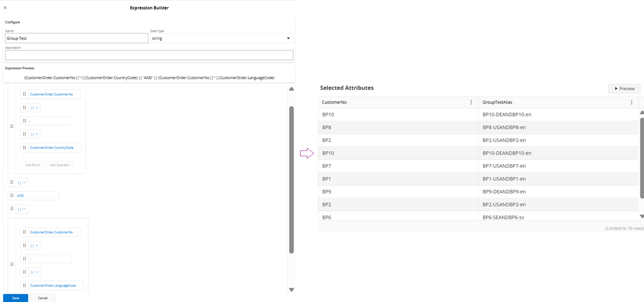The width and height of the screenshot is (644, 302).
Task: Click drag handle beside the AND block
Action: (x=12, y=195)
